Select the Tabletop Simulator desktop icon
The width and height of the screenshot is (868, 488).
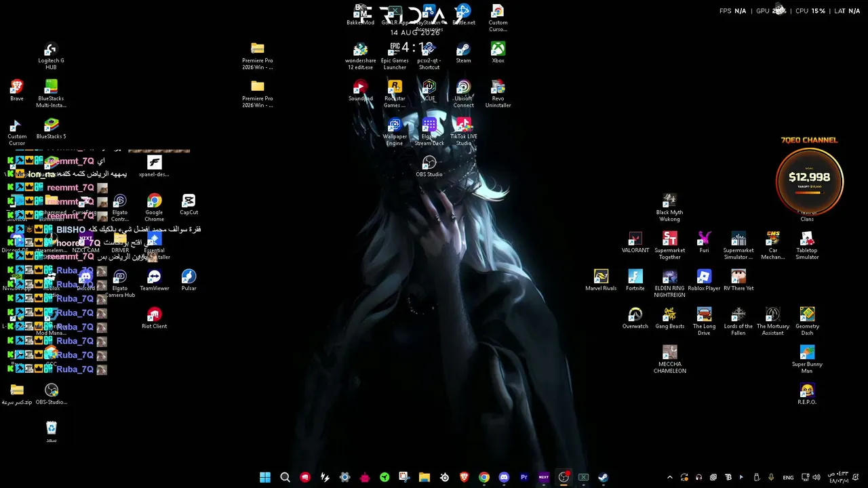807,246
